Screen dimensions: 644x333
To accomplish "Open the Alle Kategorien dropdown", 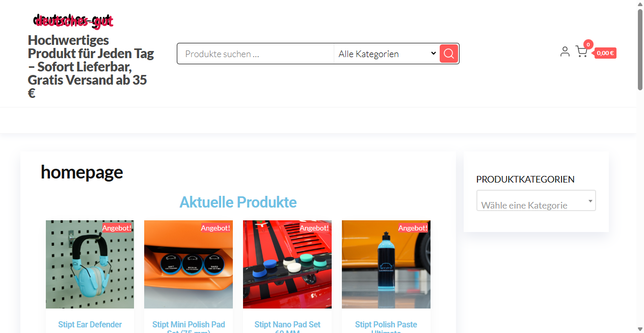I will 387,54.
